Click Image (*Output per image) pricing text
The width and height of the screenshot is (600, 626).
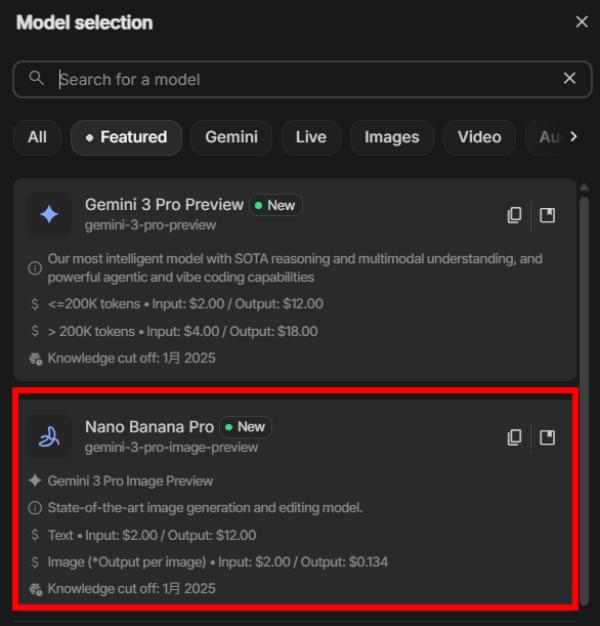point(218,562)
